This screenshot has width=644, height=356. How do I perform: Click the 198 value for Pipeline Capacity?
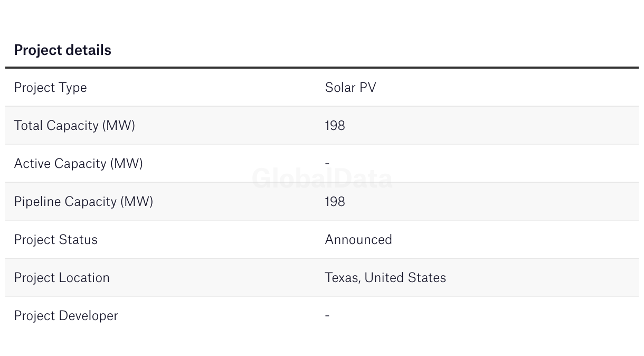pos(335,202)
